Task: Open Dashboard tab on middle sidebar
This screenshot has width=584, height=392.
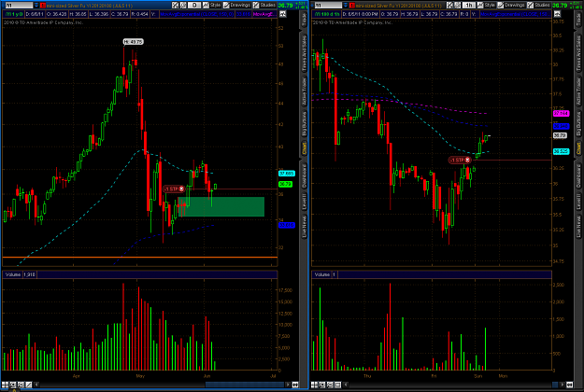Action: coord(304,175)
